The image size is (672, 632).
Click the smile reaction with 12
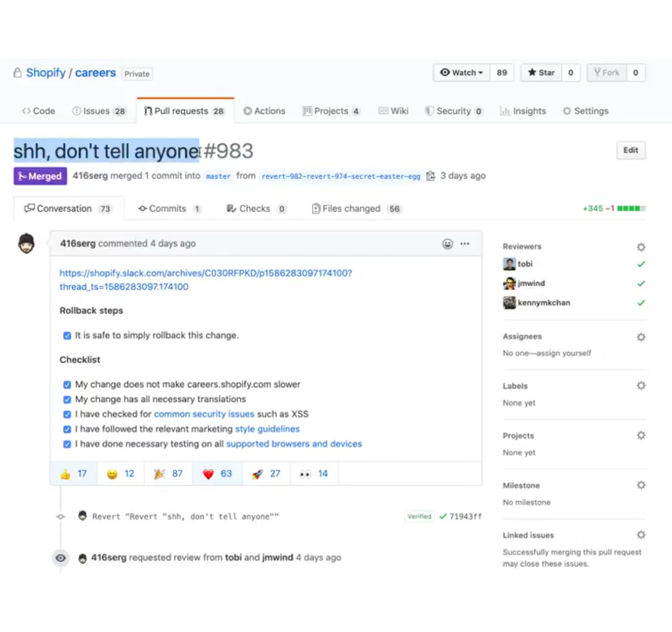pos(121,473)
